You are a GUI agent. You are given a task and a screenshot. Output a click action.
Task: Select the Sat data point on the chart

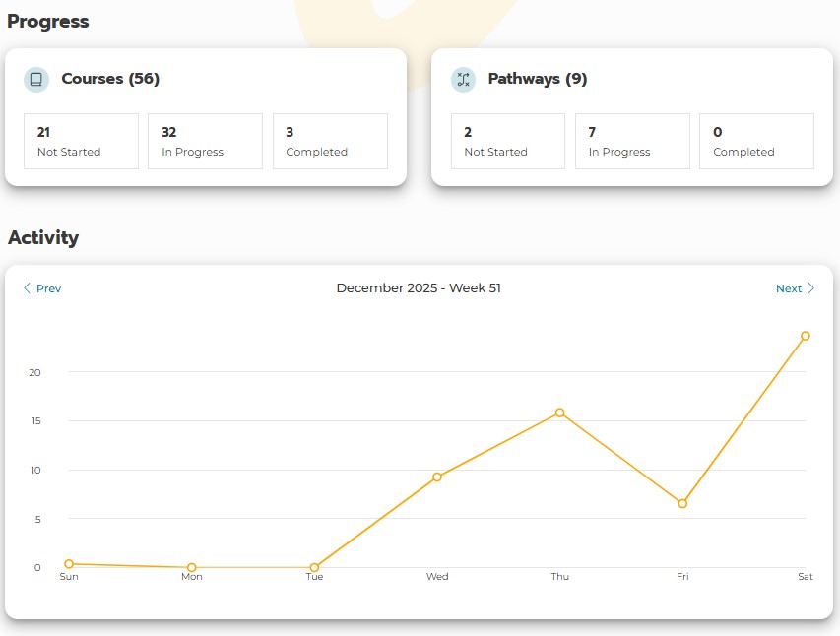click(806, 337)
